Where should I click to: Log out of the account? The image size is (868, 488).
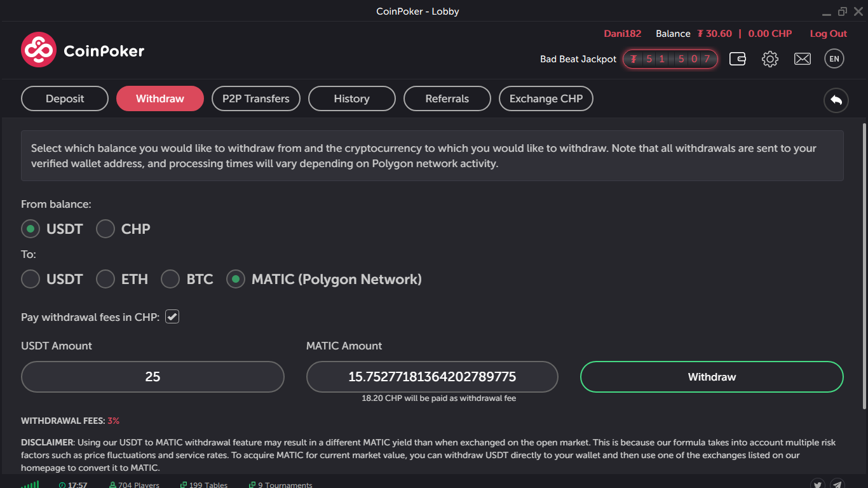pyautogui.click(x=829, y=34)
